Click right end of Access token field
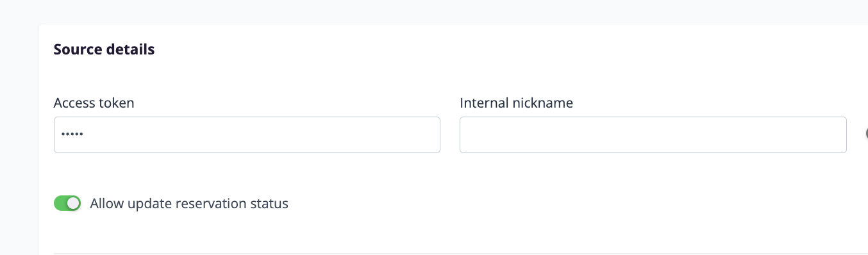Screen dimensions: 868x255 click(x=431, y=135)
